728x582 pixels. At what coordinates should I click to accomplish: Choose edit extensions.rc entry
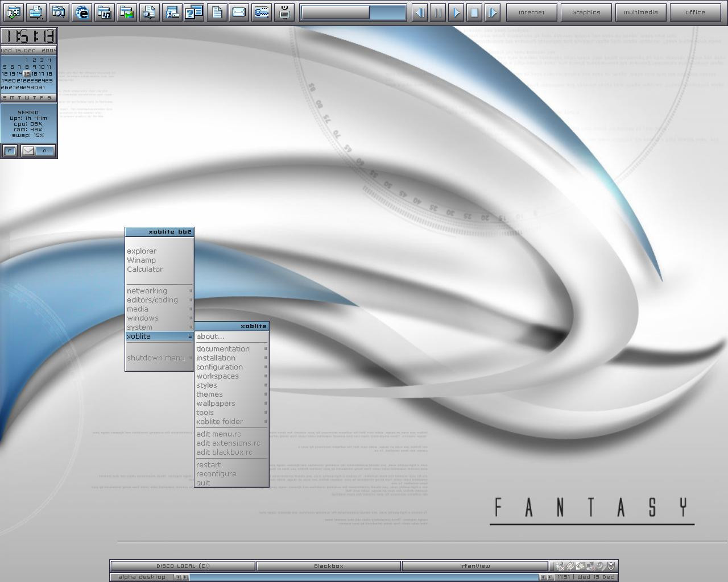231,443
